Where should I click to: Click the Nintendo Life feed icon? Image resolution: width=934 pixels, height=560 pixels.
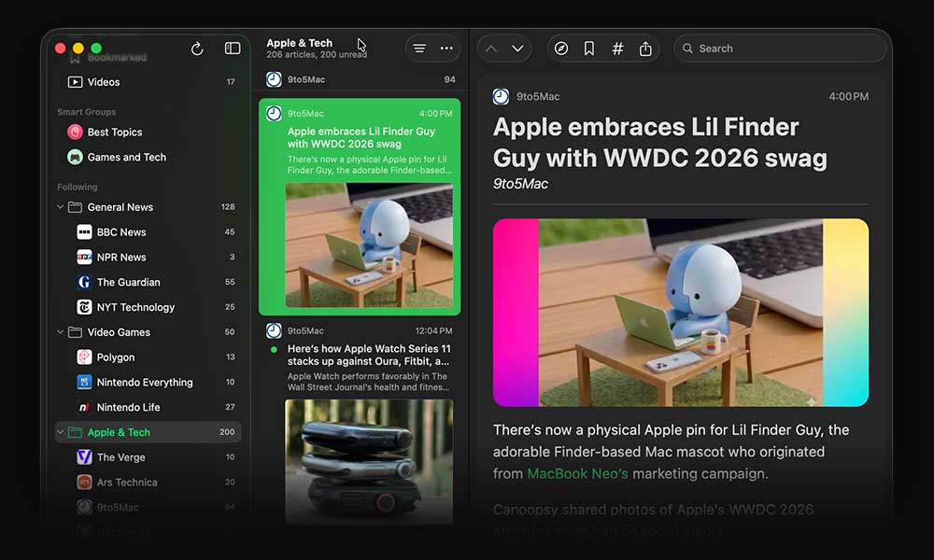[85, 407]
